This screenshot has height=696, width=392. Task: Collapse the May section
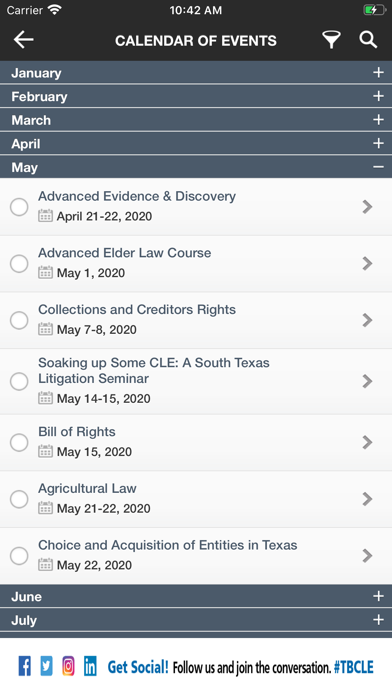click(196, 167)
